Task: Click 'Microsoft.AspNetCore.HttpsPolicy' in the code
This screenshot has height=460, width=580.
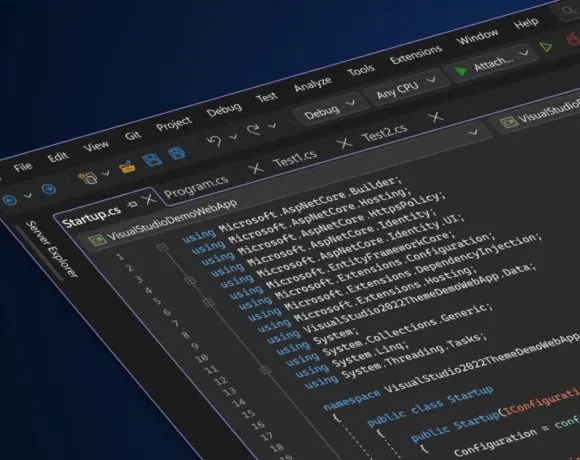Action: click(x=338, y=224)
